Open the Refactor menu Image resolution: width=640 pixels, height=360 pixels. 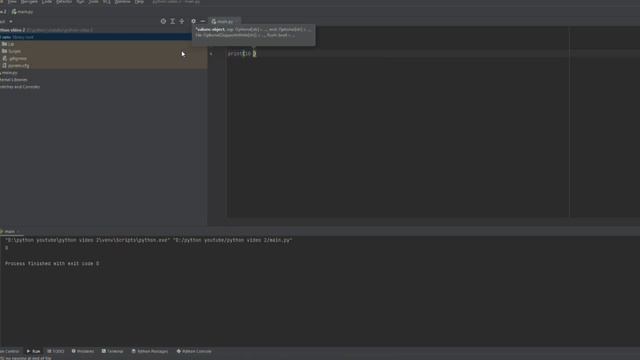click(64, 2)
